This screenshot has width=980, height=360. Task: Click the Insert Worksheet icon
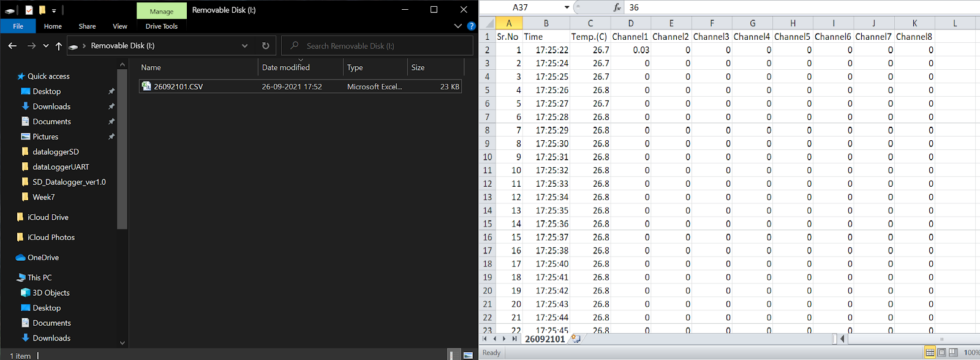pyautogui.click(x=576, y=339)
